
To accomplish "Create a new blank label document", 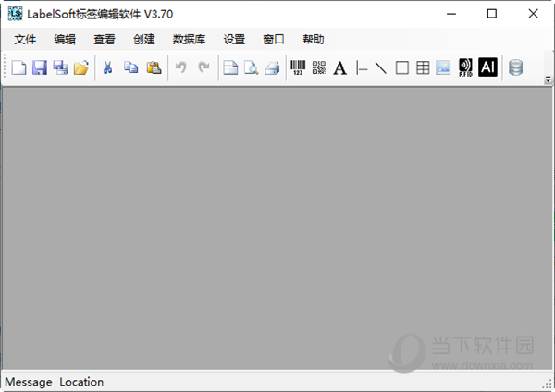I will [x=18, y=67].
